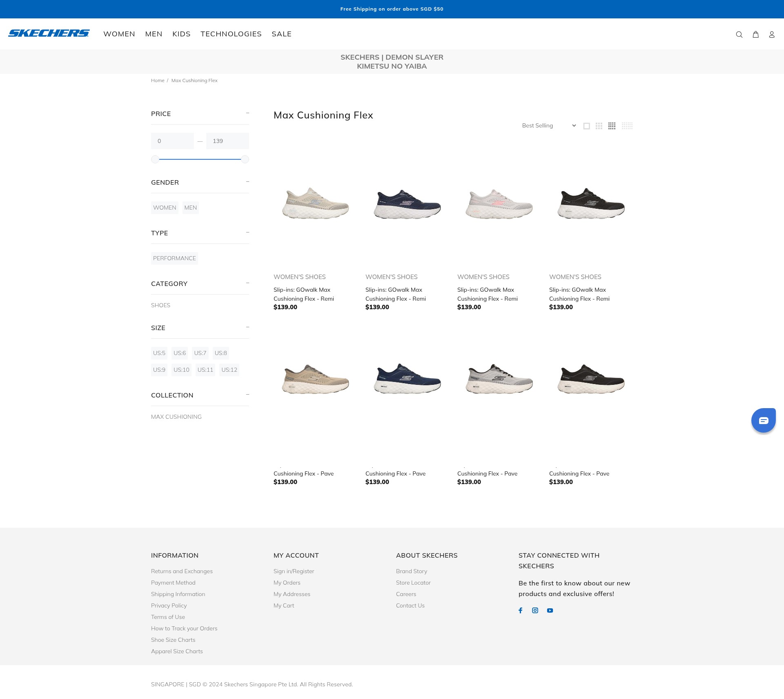Collapse the GENDER filter section
784x699 pixels.
[247, 182]
